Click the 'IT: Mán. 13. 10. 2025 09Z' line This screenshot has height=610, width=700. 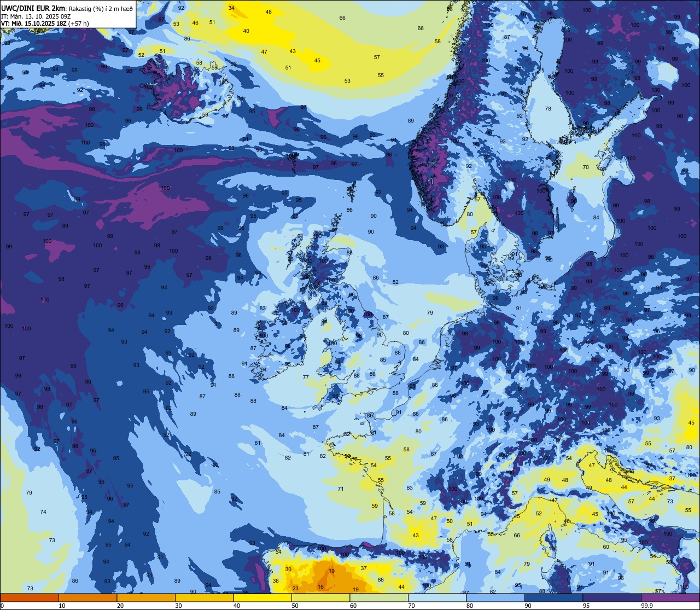(x=36, y=16)
